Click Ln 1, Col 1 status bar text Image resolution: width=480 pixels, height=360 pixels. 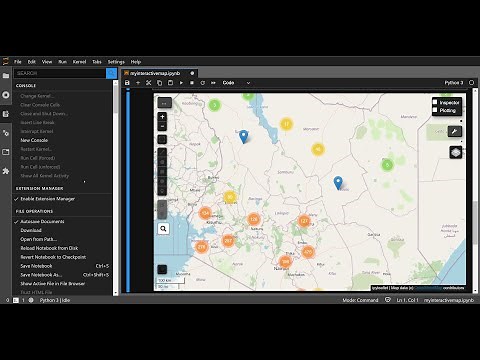(407, 300)
